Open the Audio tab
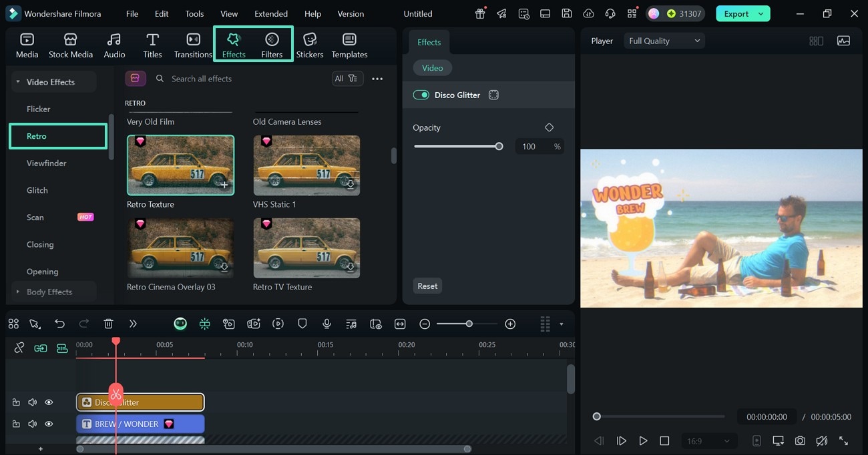 click(114, 45)
